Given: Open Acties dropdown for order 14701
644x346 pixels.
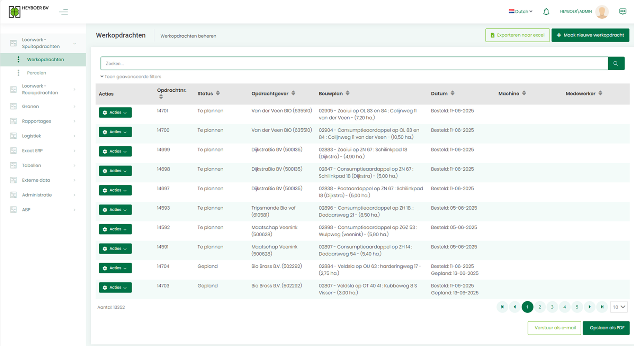Looking at the screenshot, I should (115, 112).
